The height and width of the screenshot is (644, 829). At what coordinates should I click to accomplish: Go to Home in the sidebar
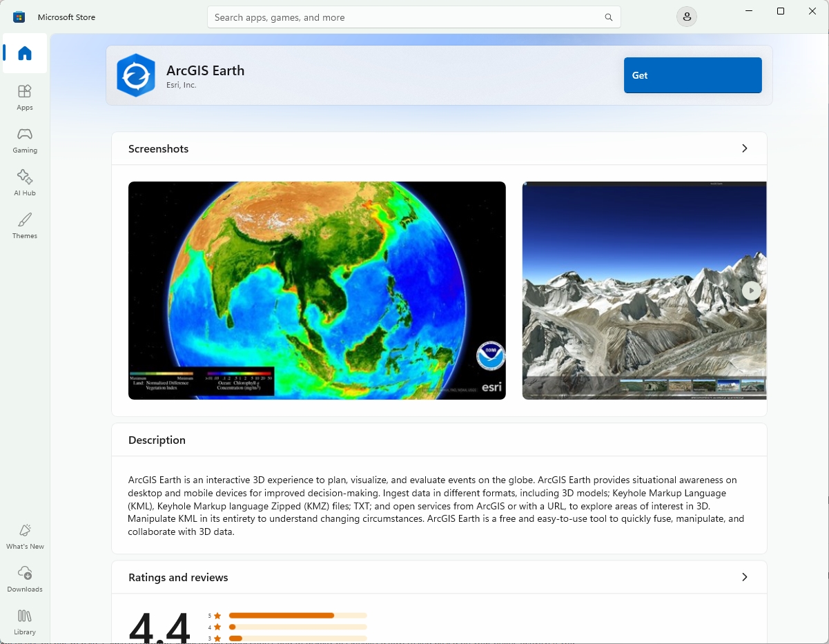(25, 53)
